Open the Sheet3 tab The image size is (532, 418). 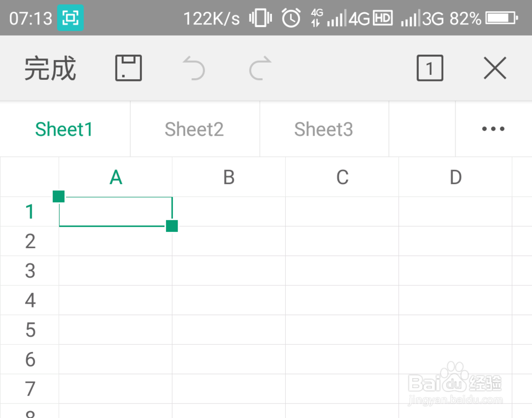point(323,129)
